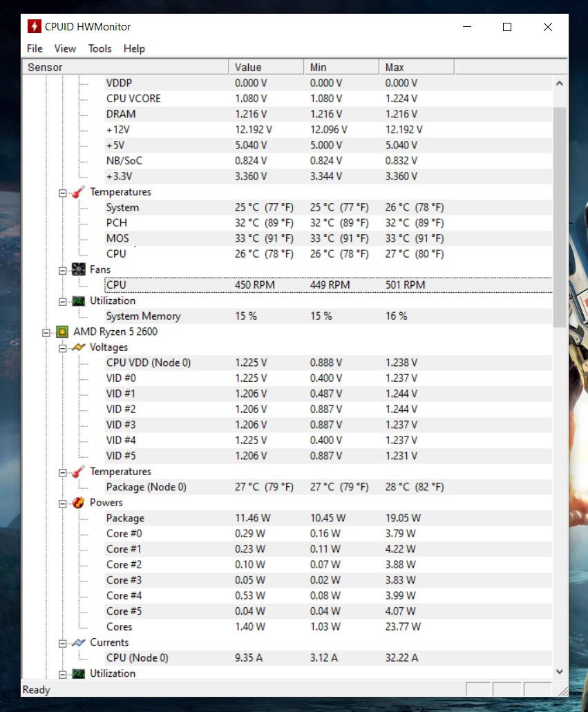Viewport: 588px width, 712px height.
Task: Click the Max column header
Action: (x=416, y=67)
